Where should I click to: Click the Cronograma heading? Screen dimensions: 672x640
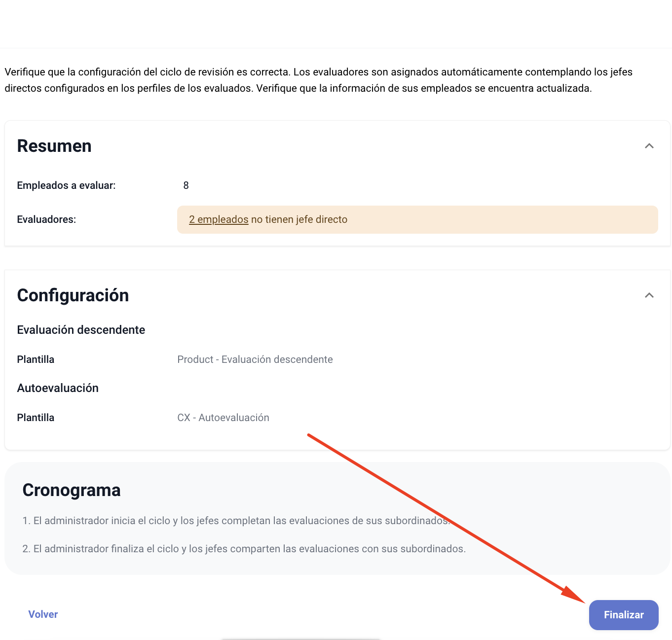[x=72, y=490]
